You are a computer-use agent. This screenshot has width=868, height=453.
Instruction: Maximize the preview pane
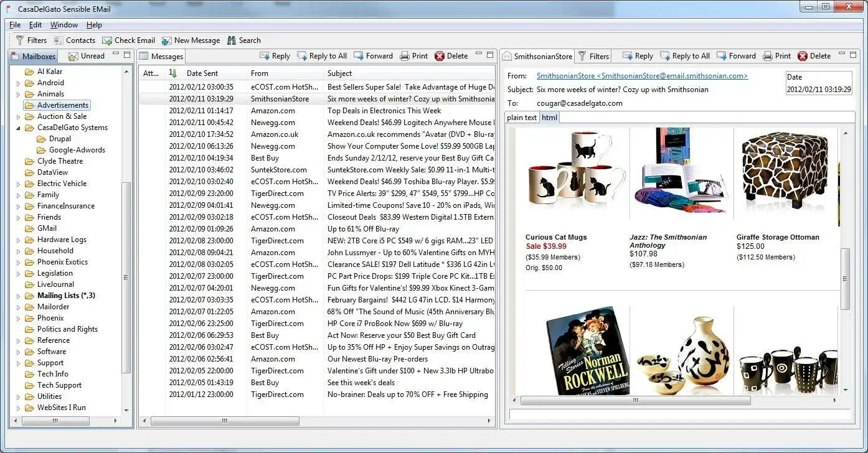point(854,55)
